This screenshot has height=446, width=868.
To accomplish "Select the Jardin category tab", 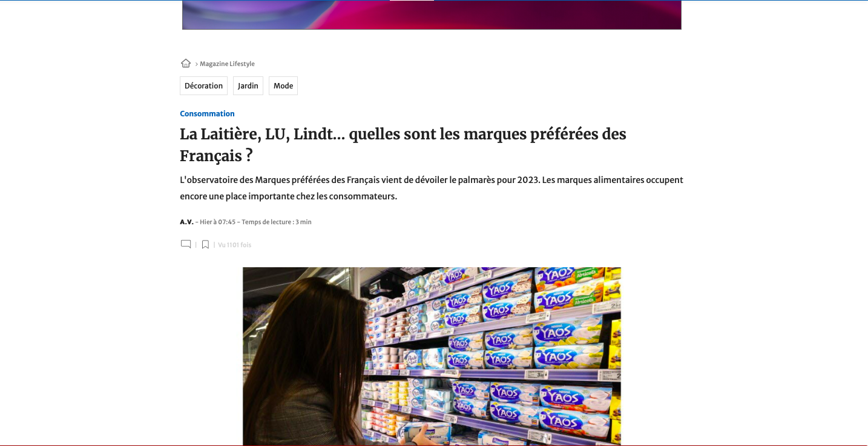I will point(248,85).
